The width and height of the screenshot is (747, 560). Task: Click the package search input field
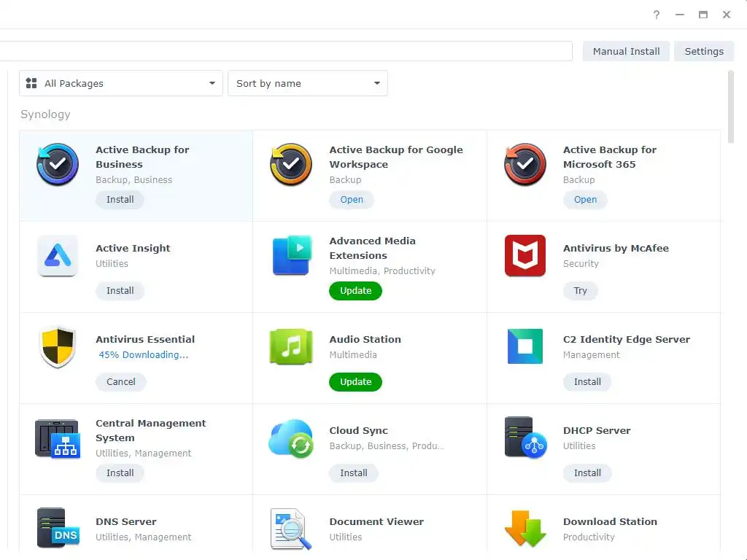click(286, 52)
